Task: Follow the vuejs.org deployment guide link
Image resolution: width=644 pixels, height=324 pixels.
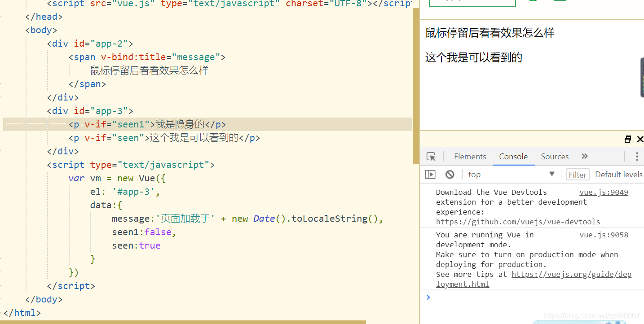Action: [571, 274]
